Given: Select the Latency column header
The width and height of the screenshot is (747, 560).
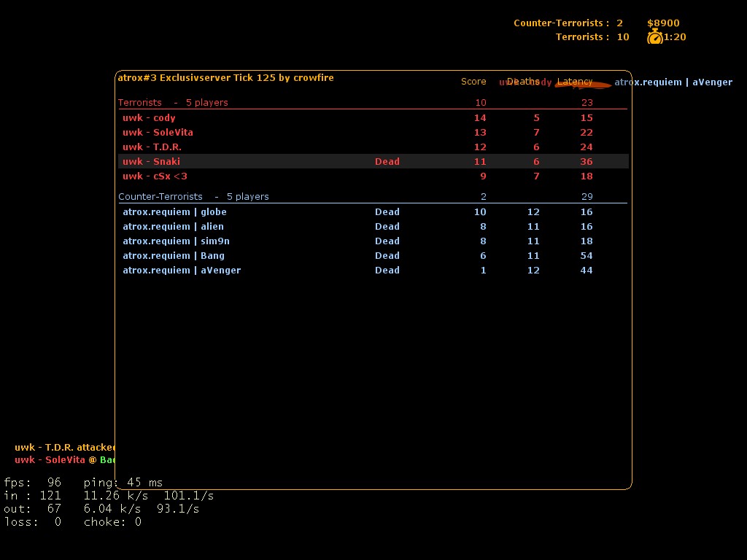Looking at the screenshot, I should (575, 82).
